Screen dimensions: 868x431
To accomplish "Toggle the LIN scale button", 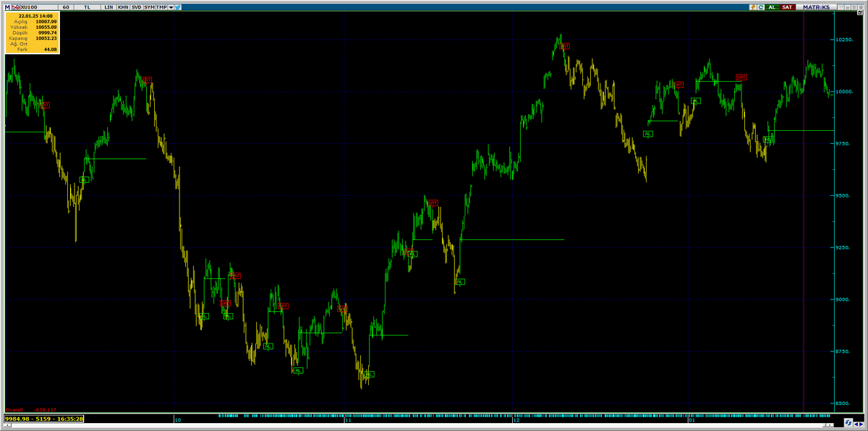I will click(109, 7).
